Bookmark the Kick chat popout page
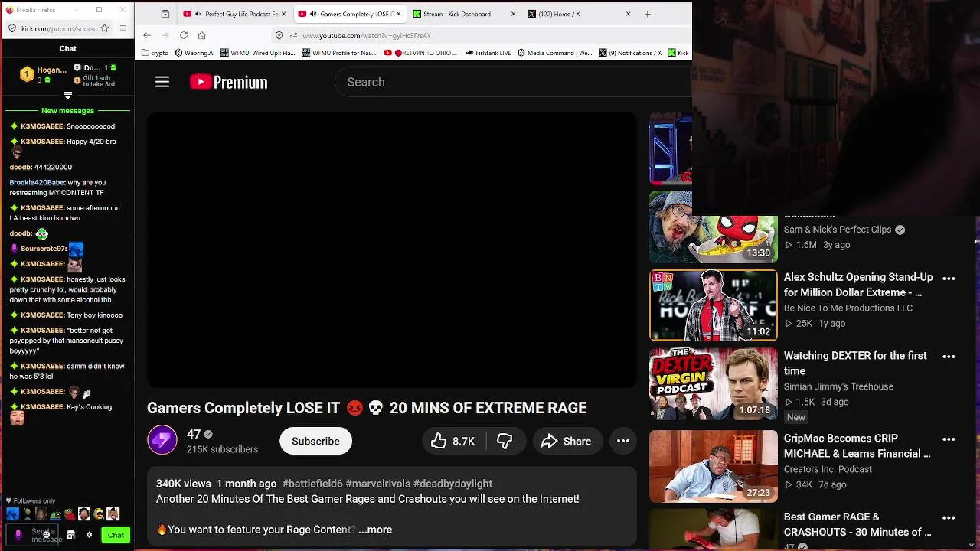Image resolution: width=980 pixels, height=551 pixels. (105, 28)
